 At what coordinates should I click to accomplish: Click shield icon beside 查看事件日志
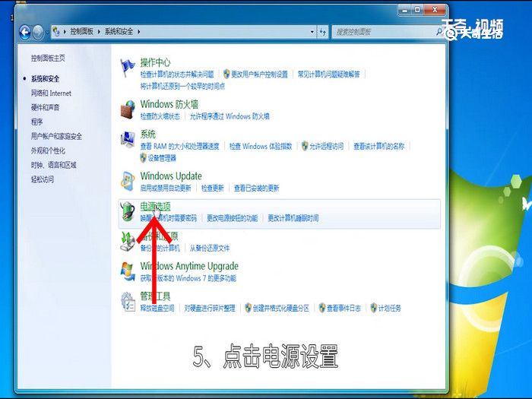coord(322,308)
